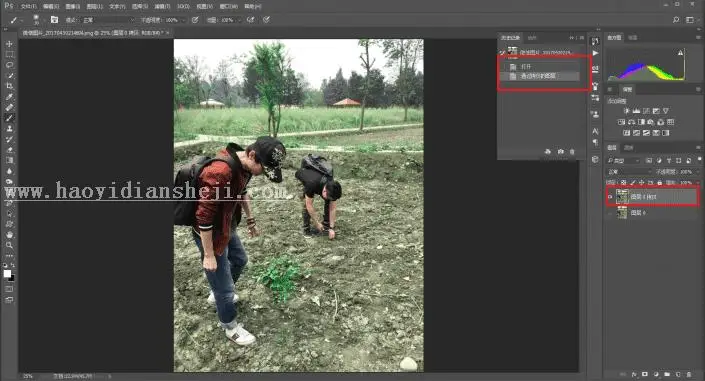Delete layer using trash icon
The width and height of the screenshot is (705, 381).
click(x=689, y=374)
